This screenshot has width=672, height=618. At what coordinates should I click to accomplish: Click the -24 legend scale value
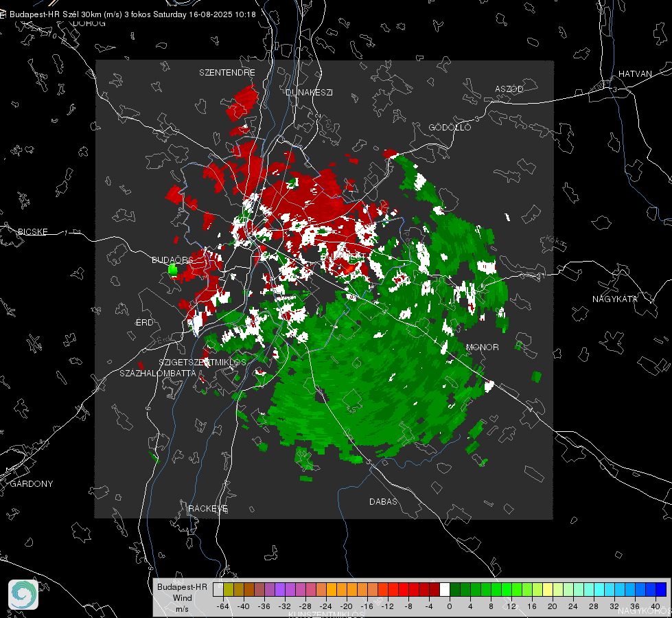pyautogui.click(x=326, y=606)
